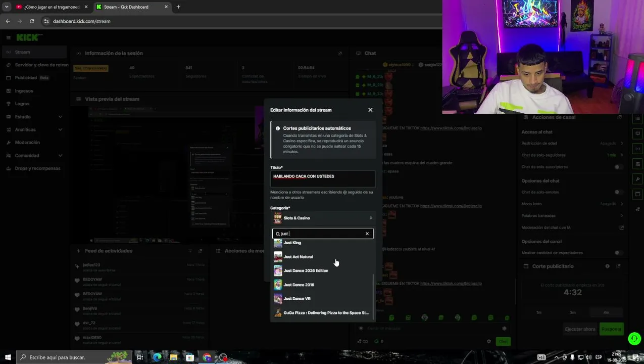Select GuGu Pizza category result

[322, 313]
